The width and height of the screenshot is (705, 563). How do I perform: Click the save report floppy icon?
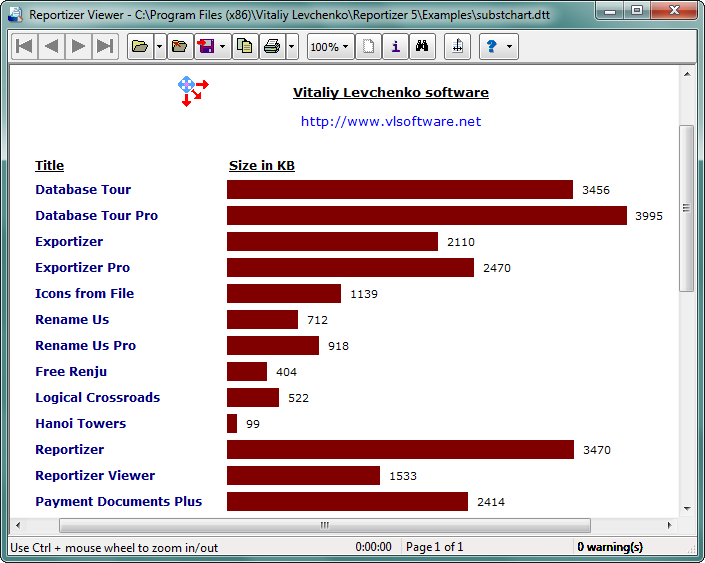(206, 47)
